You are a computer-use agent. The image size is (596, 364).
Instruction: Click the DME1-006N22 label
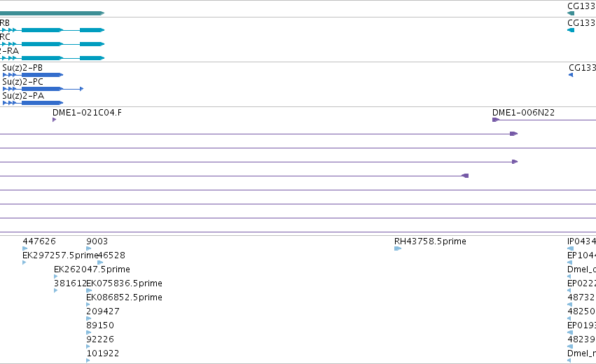pos(523,113)
